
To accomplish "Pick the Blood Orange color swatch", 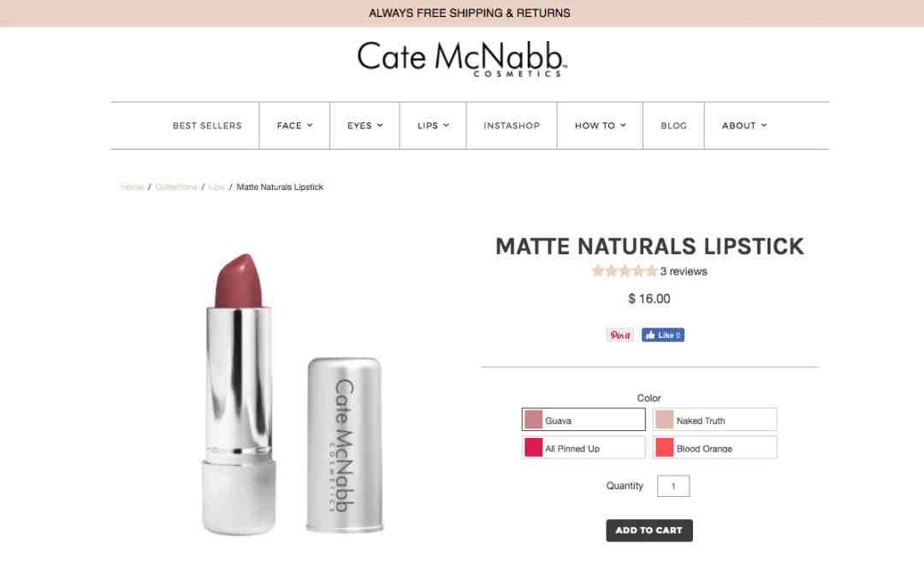I will (x=714, y=447).
